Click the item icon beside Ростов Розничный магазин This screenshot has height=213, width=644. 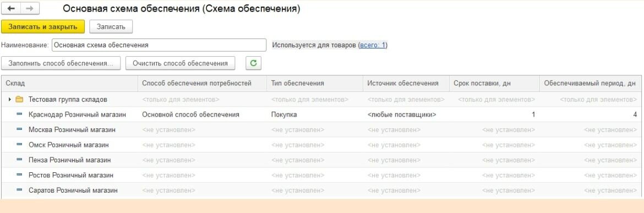[19, 175]
